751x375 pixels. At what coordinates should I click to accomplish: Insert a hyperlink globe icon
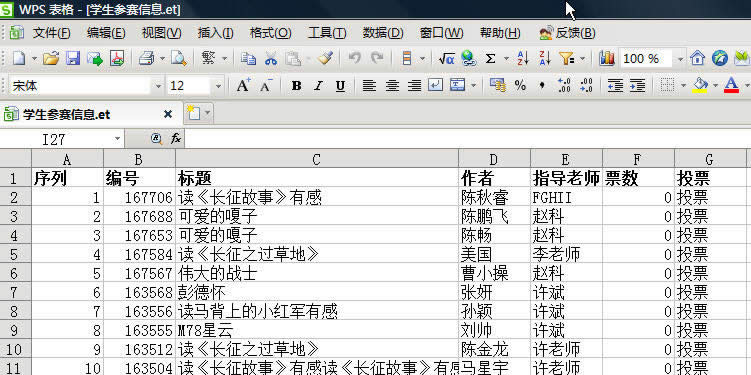coord(468,58)
